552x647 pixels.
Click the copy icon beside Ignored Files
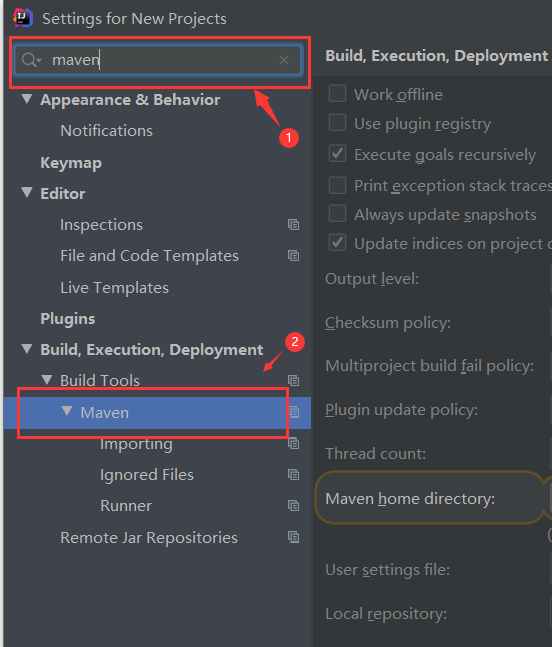point(293,475)
